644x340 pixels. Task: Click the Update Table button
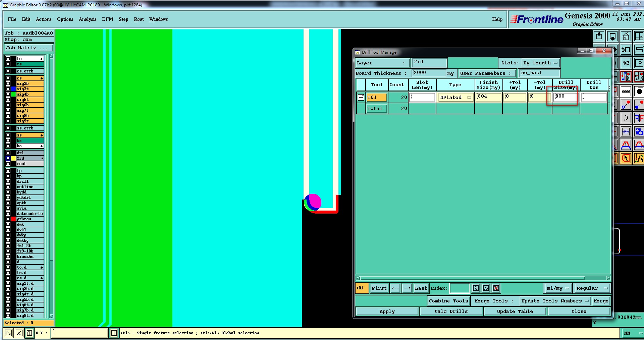[515, 311]
